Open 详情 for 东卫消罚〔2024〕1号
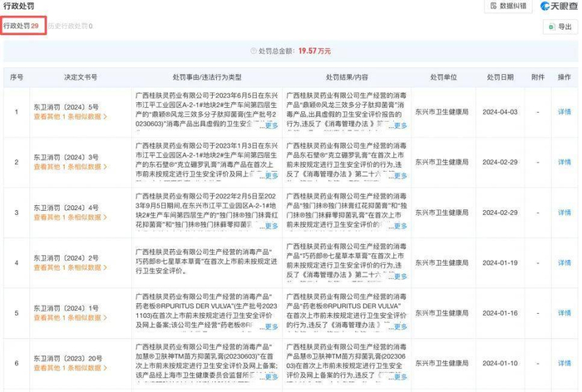582x392 pixels. (x=565, y=313)
